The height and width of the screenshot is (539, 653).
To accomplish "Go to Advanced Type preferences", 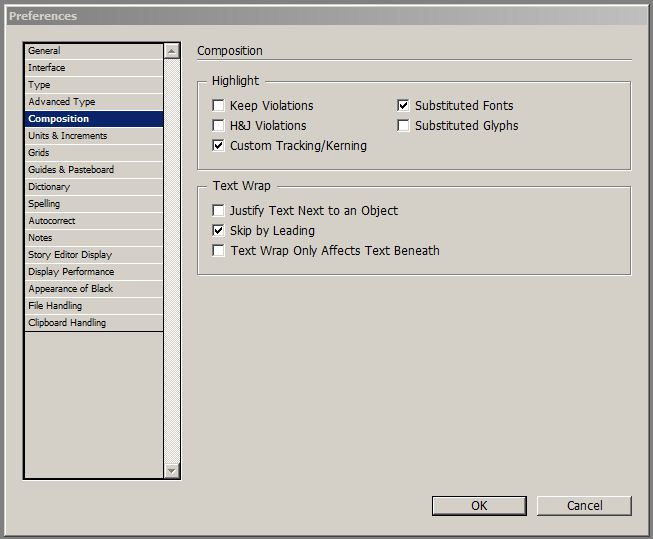I will click(94, 102).
